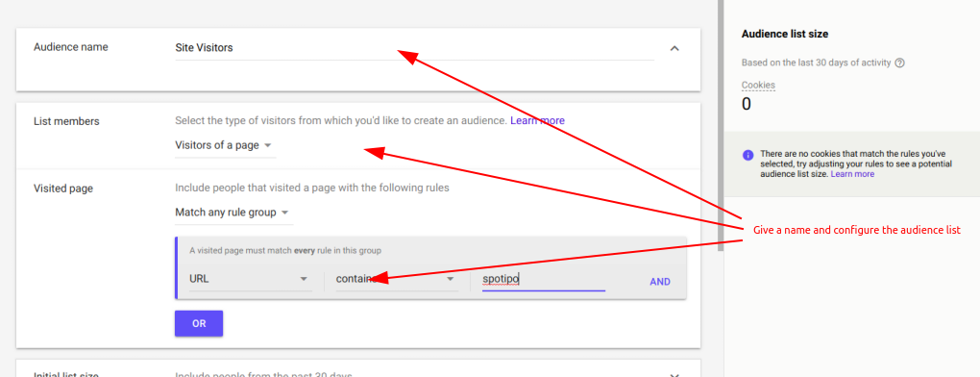Open the Visitors of a page dropdown

tap(225, 145)
